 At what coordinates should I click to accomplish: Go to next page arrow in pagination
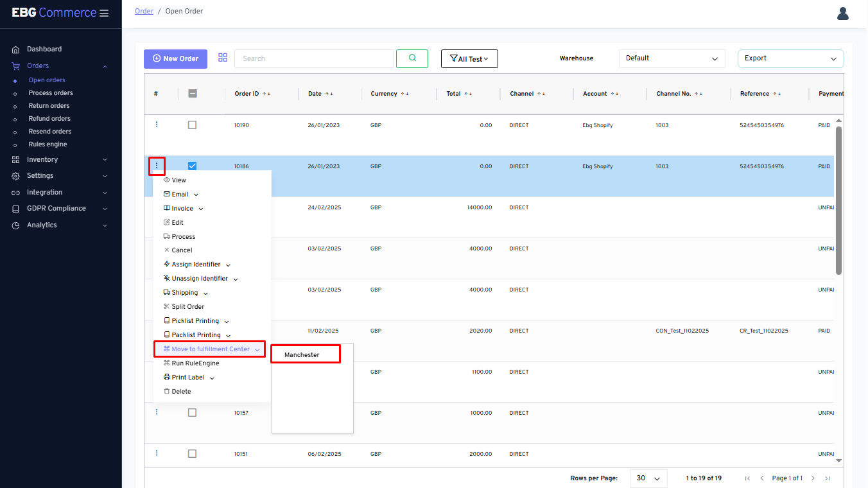(x=813, y=478)
